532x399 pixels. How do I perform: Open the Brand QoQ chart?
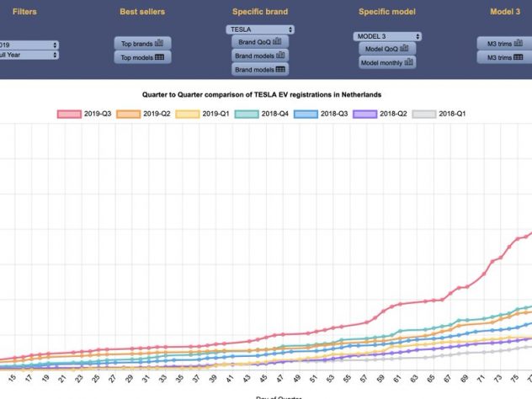[260, 42]
